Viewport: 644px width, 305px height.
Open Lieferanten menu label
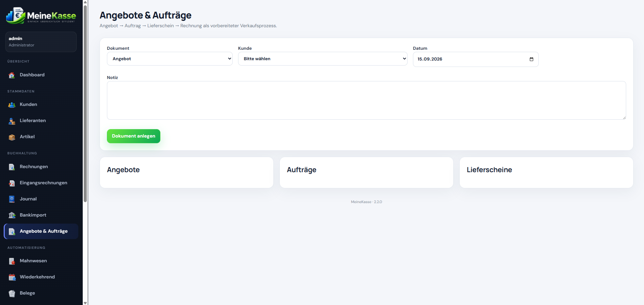point(33,120)
